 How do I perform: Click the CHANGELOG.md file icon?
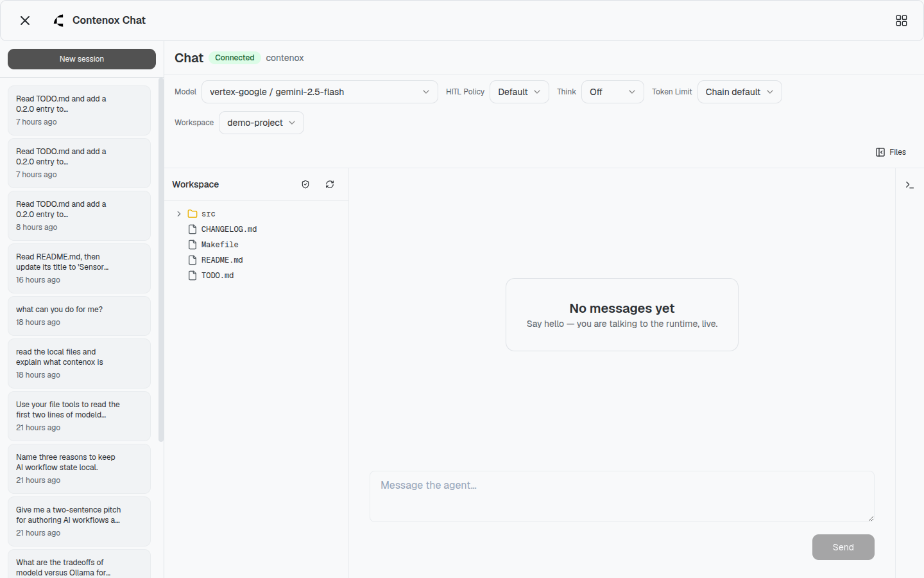(x=193, y=229)
